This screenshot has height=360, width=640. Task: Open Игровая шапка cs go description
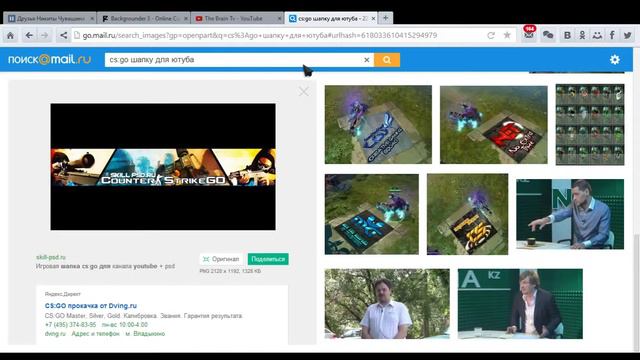coord(105,266)
